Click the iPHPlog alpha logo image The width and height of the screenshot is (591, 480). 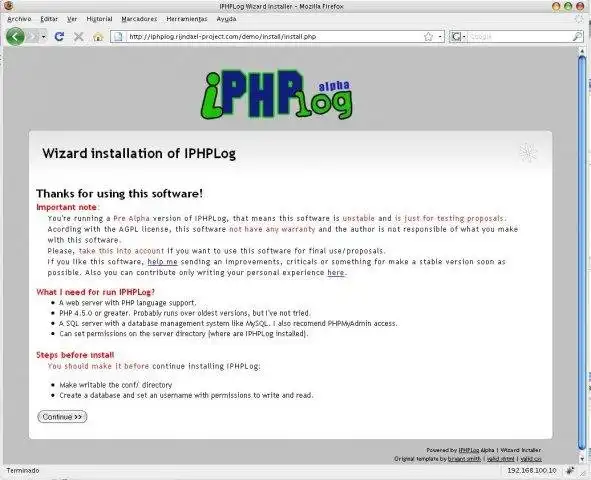point(277,95)
